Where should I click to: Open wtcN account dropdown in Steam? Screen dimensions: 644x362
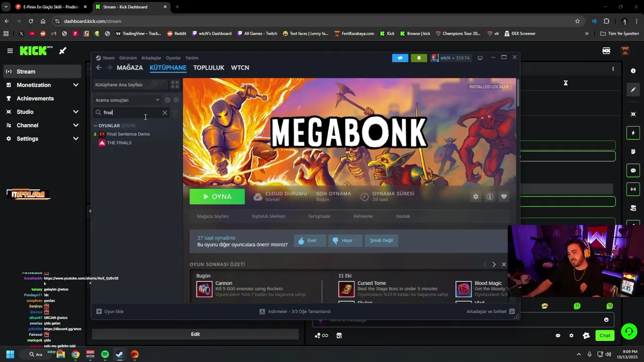450,58
